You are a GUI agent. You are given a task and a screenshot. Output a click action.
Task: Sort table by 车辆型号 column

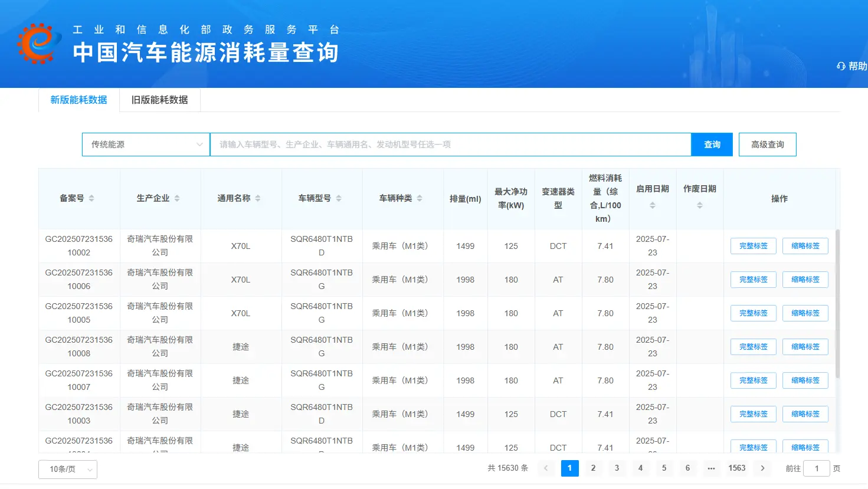coord(339,198)
